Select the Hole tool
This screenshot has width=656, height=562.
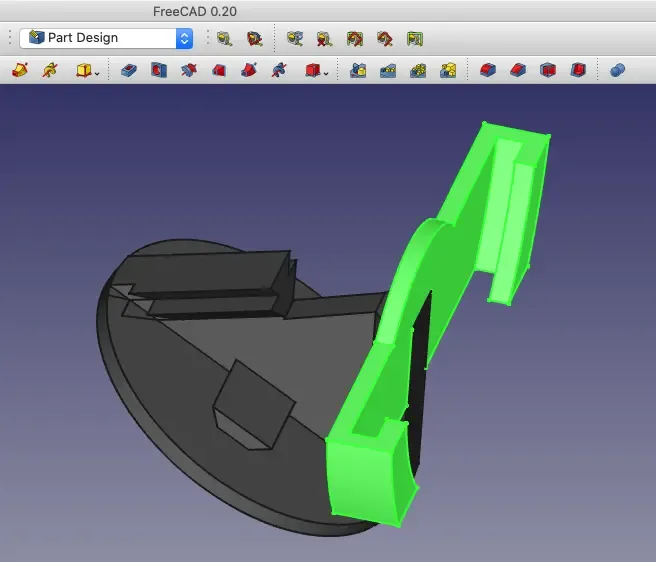pos(158,70)
